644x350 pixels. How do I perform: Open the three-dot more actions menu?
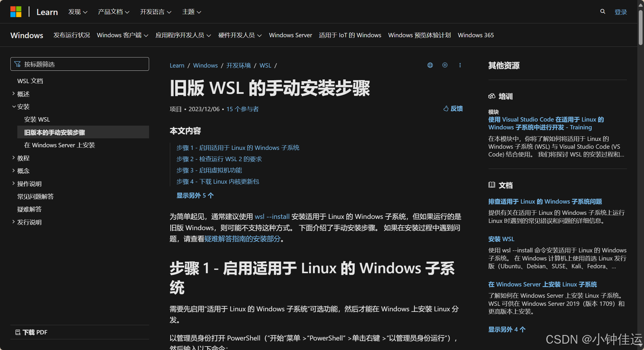[x=460, y=65]
